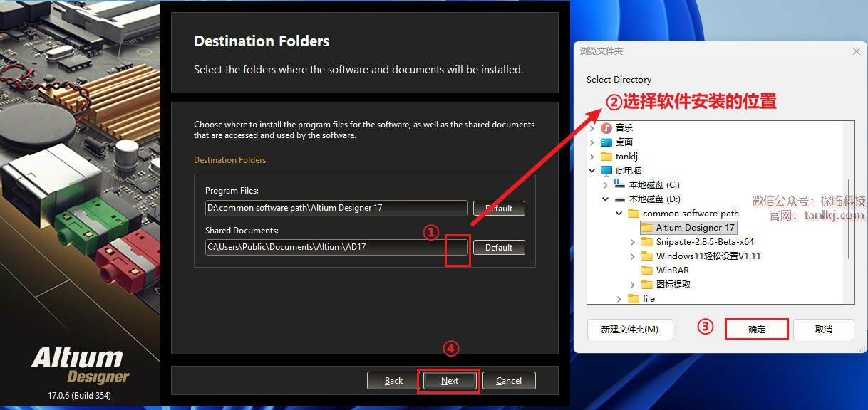
Task: Select the 图标提取 folder label
Action: pyautogui.click(x=673, y=285)
